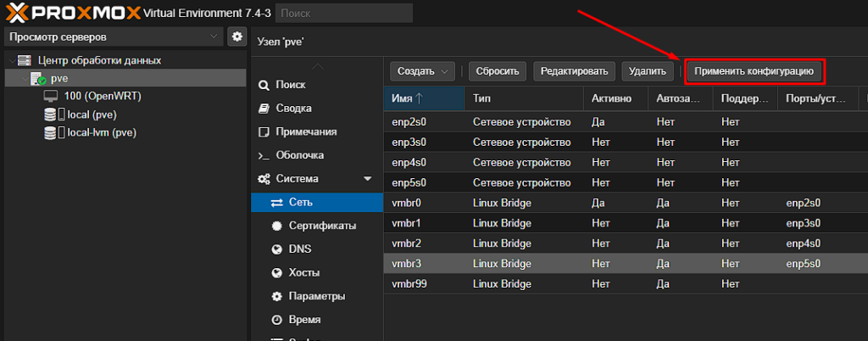Open the Создать dropdown button
The width and height of the screenshot is (868, 341).
coord(422,71)
